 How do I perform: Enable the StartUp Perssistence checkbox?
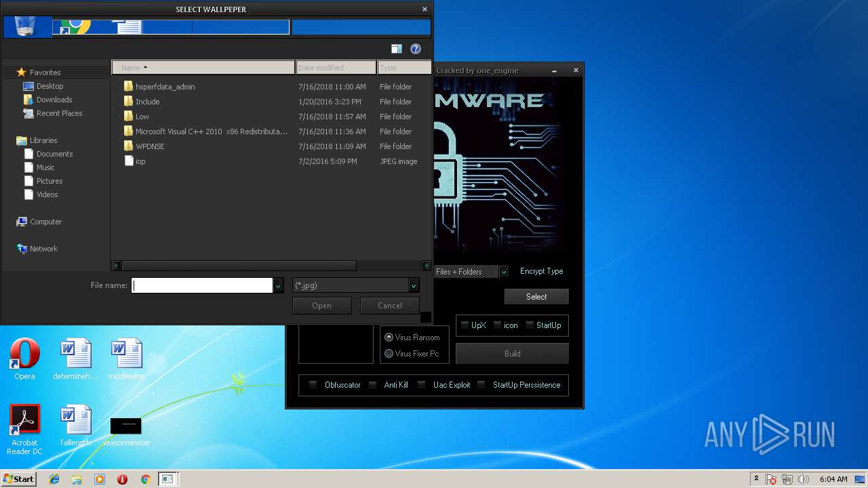click(481, 385)
